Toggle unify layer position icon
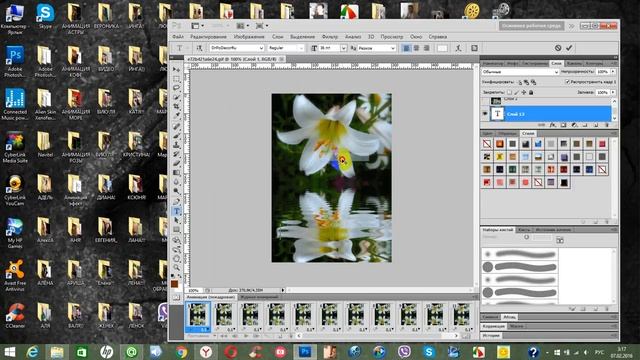The width and height of the screenshot is (640, 360). click(520, 82)
